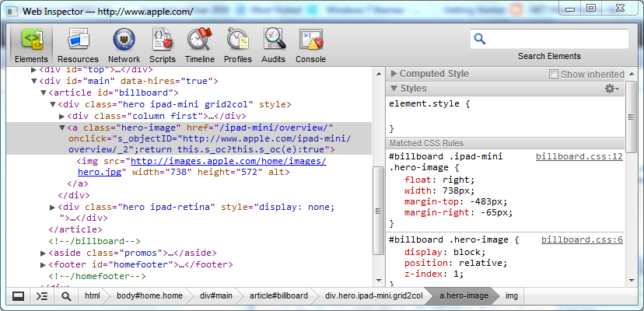This screenshot has height=311, width=644.
Task: Open the Audits panel
Action: click(x=274, y=46)
